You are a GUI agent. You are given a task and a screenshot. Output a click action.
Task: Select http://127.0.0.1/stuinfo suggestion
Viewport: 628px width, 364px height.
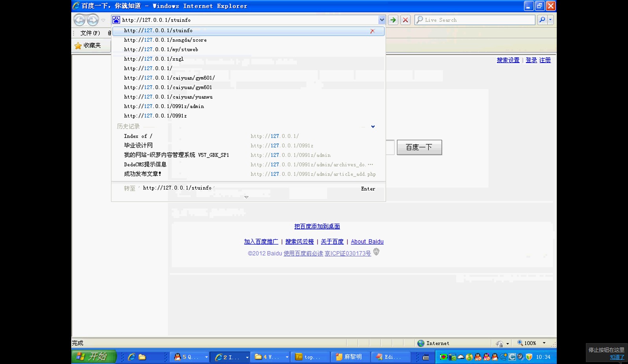(248, 31)
